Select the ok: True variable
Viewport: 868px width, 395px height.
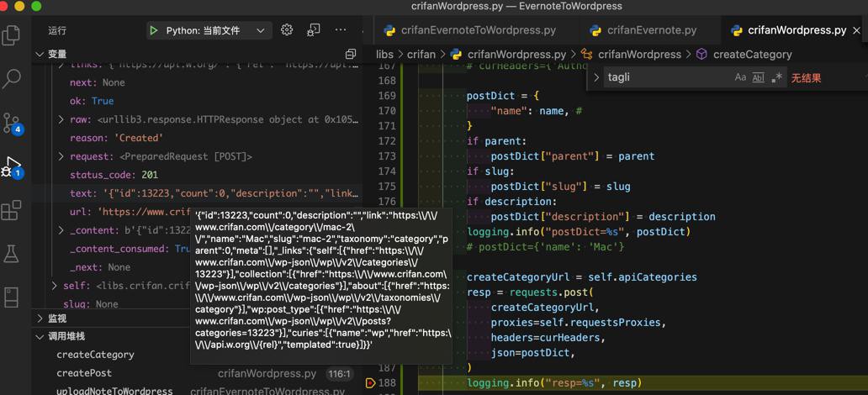tap(92, 101)
